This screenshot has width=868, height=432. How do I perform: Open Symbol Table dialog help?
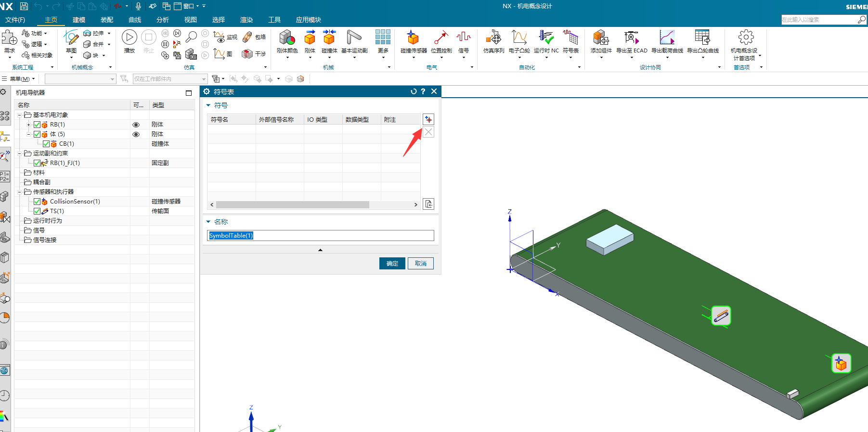click(x=423, y=91)
